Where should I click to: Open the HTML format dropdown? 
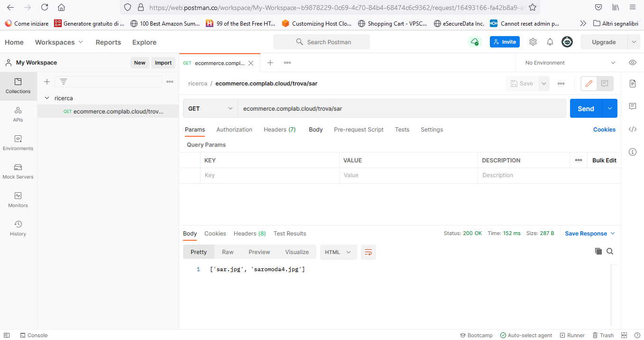coord(338,252)
